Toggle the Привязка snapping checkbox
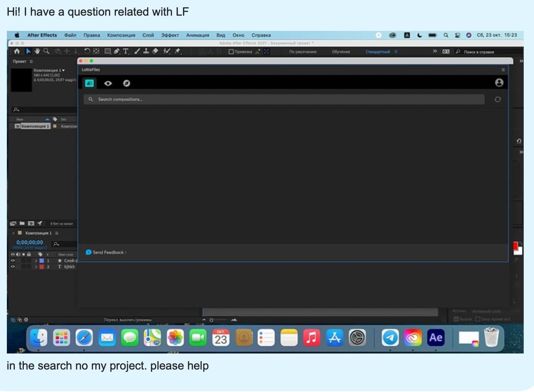534x392 pixels. (231, 51)
